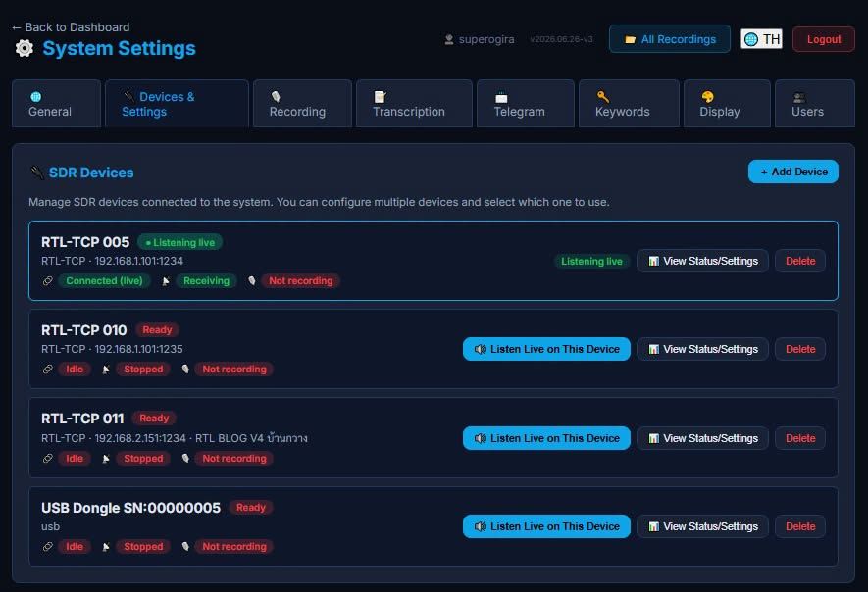View Status/Settings for USB Dongle
The image size is (868, 592).
(702, 526)
